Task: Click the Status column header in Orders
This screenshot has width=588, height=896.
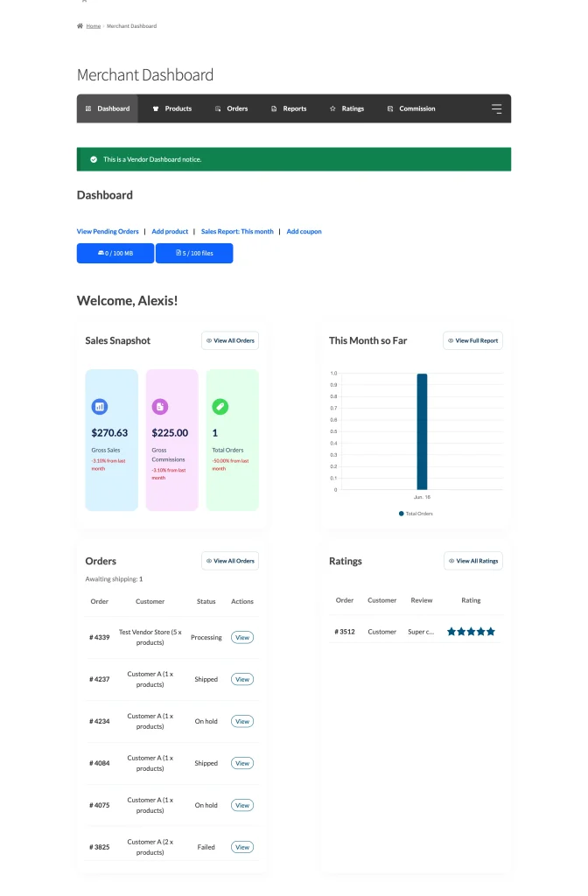Action: (206, 602)
